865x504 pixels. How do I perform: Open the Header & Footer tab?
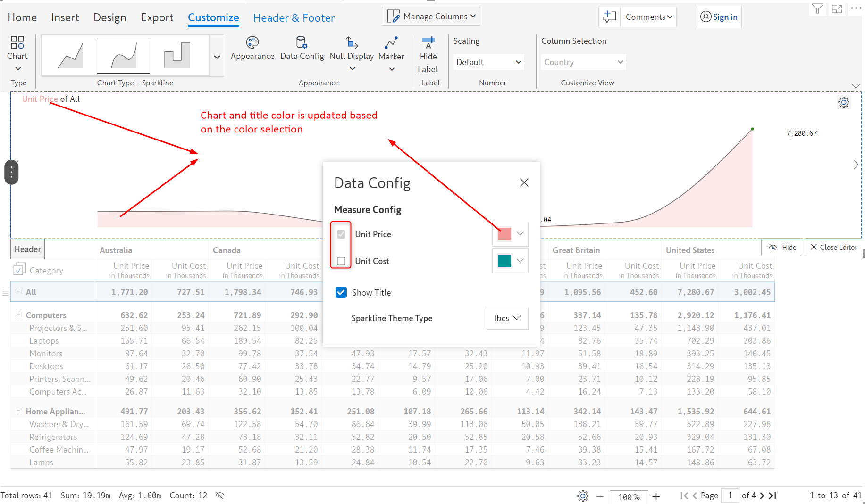coord(294,18)
